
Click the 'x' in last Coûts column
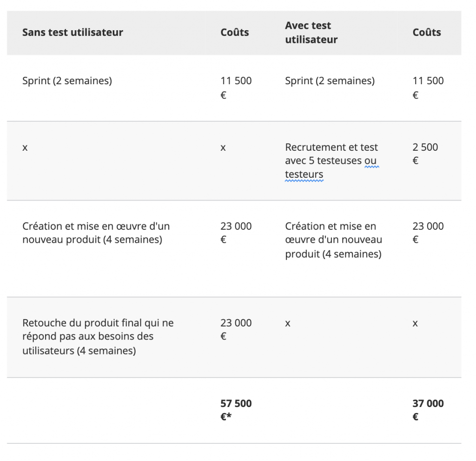pos(415,323)
